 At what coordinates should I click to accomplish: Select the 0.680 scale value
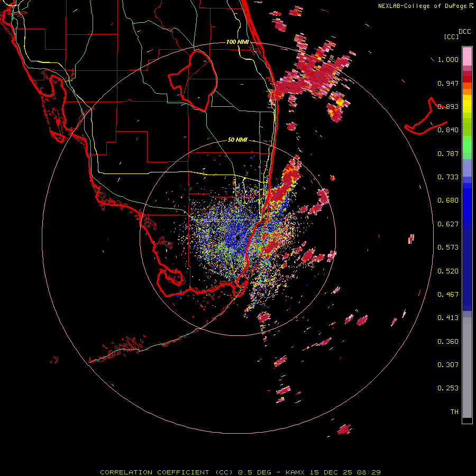(448, 200)
